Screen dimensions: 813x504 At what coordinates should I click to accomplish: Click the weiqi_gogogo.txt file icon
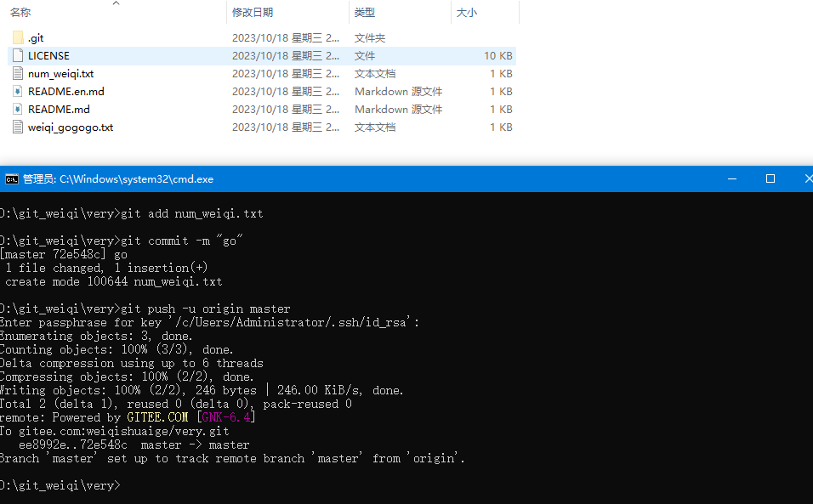click(x=18, y=127)
